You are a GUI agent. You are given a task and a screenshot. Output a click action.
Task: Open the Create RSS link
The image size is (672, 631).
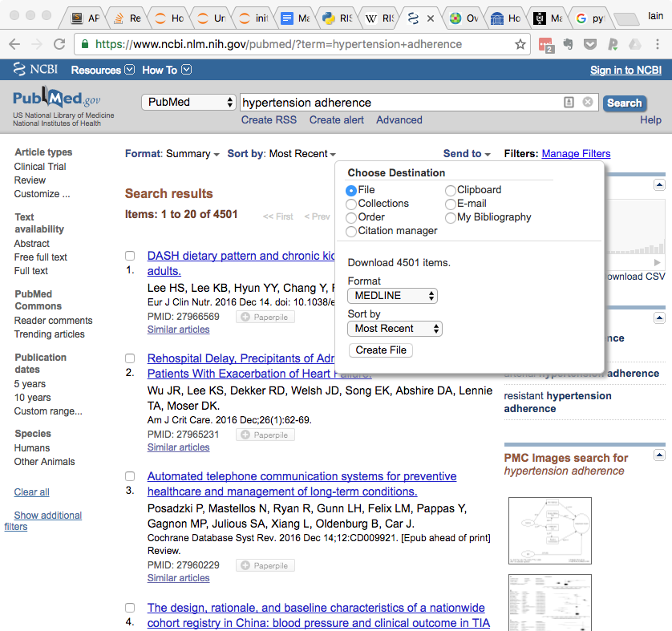coord(269,120)
